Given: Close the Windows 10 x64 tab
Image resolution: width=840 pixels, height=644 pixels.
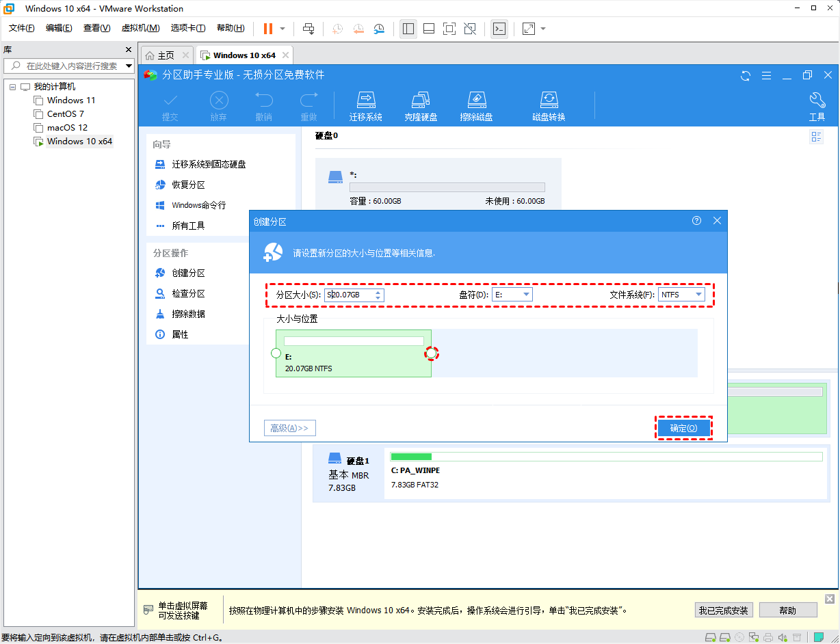Looking at the screenshot, I should tap(286, 55).
